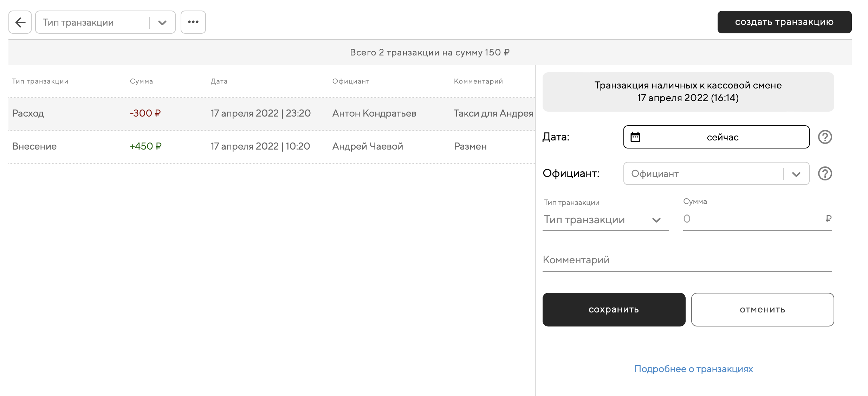Screen dimensions: 868x396
Task: Focus the Комментарий text field
Action: (687, 260)
